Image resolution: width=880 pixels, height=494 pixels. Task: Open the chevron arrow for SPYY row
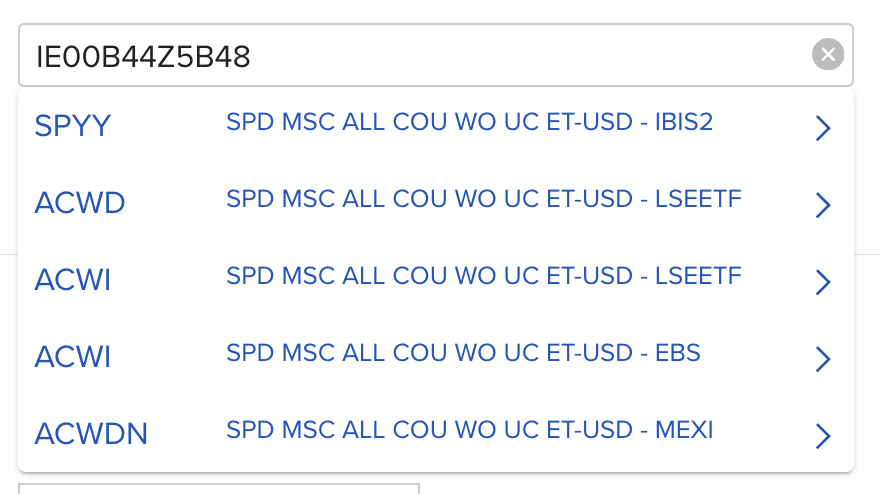(823, 128)
